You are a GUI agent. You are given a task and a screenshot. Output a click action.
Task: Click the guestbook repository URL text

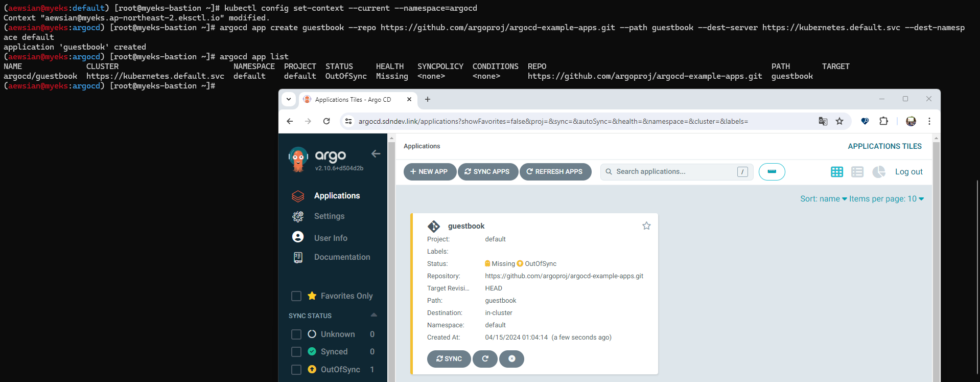pyautogui.click(x=564, y=276)
